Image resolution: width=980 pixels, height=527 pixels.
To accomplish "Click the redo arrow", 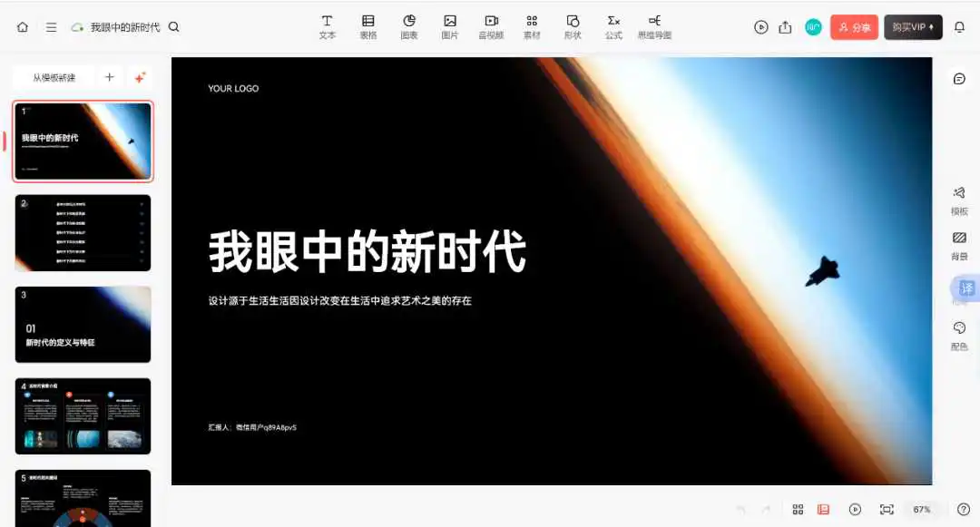I will (766, 510).
